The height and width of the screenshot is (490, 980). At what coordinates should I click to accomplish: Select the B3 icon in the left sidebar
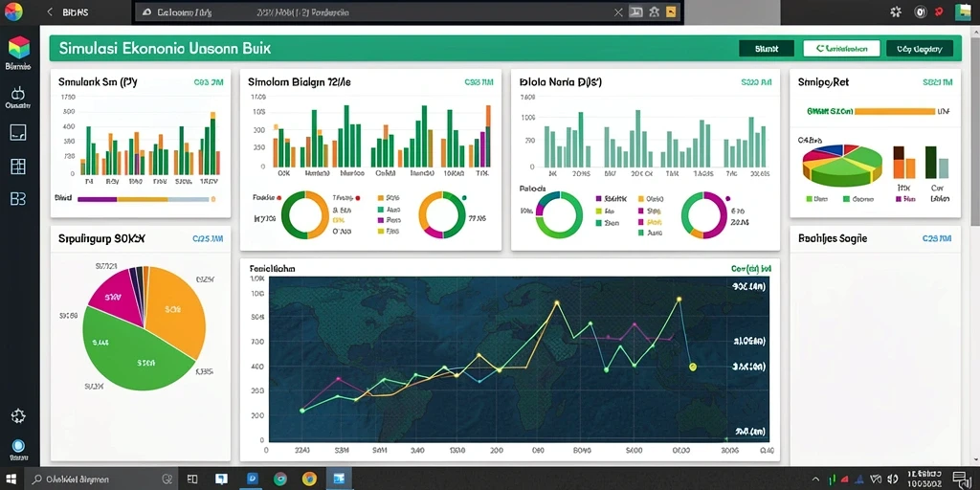click(x=18, y=199)
